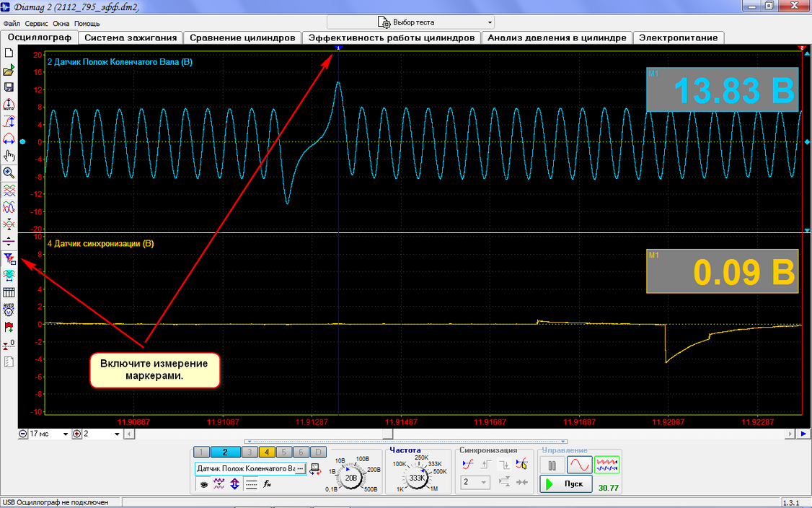812x508 pixels.
Task: Switch to Система зажигания tab
Action: [x=131, y=38]
